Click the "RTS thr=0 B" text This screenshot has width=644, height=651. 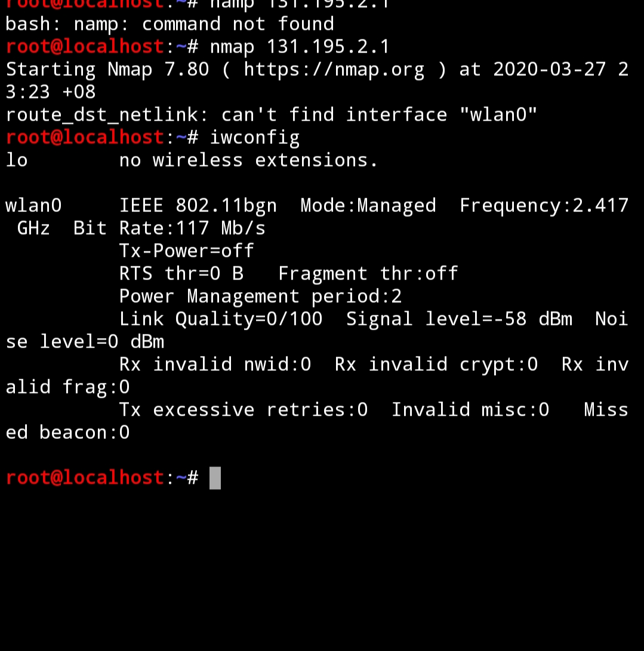[x=181, y=274]
